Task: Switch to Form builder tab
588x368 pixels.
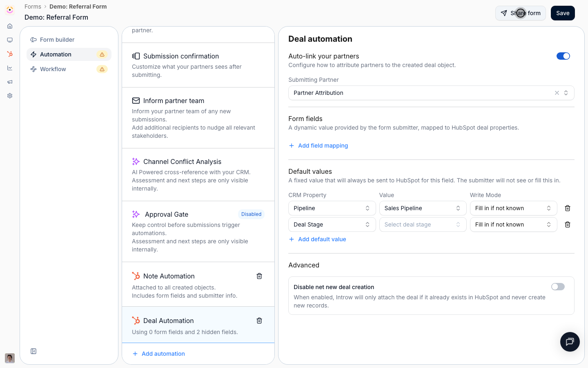Action: (x=69, y=40)
